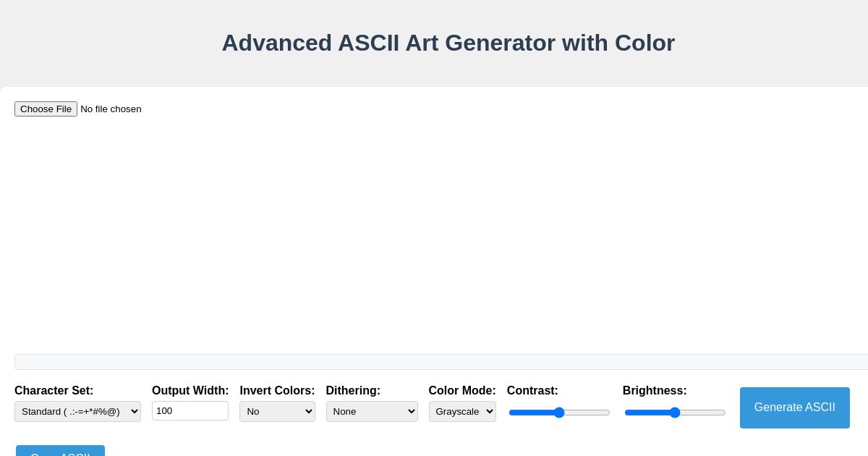Viewport: 868px width, 456px height.
Task: Click Choose File to upload an image
Action: [46, 109]
